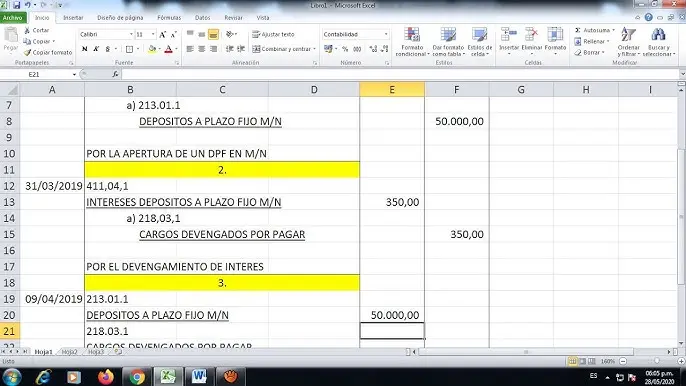The width and height of the screenshot is (686, 386).
Task: Align text left
Action: [190, 49]
